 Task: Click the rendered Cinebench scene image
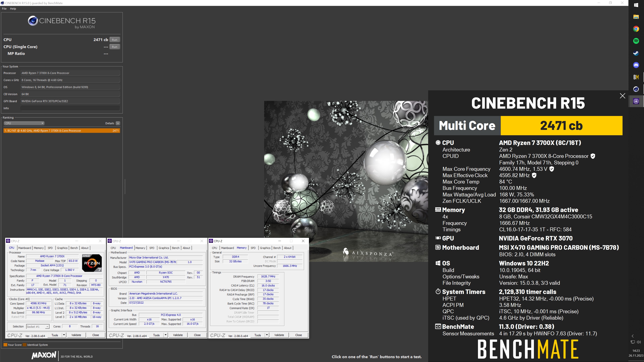(x=346, y=181)
